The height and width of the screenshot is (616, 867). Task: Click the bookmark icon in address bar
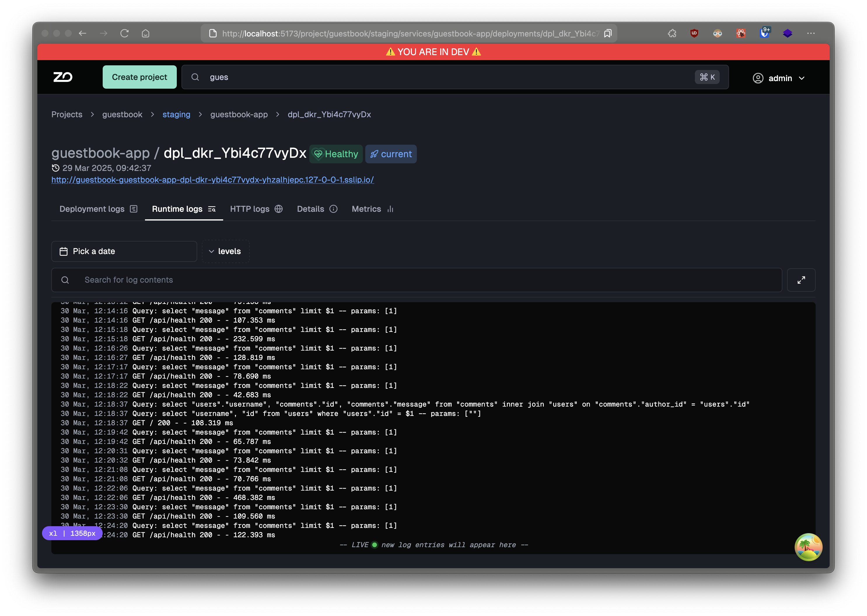tap(607, 33)
